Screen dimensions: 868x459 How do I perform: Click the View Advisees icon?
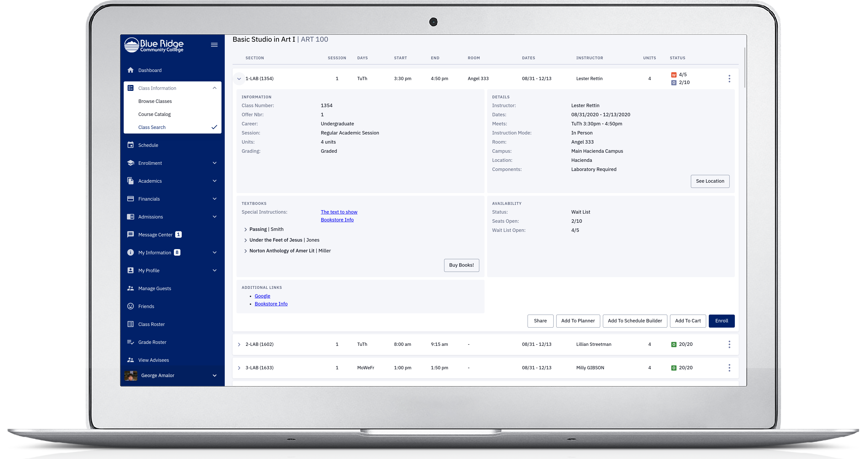(x=130, y=360)
